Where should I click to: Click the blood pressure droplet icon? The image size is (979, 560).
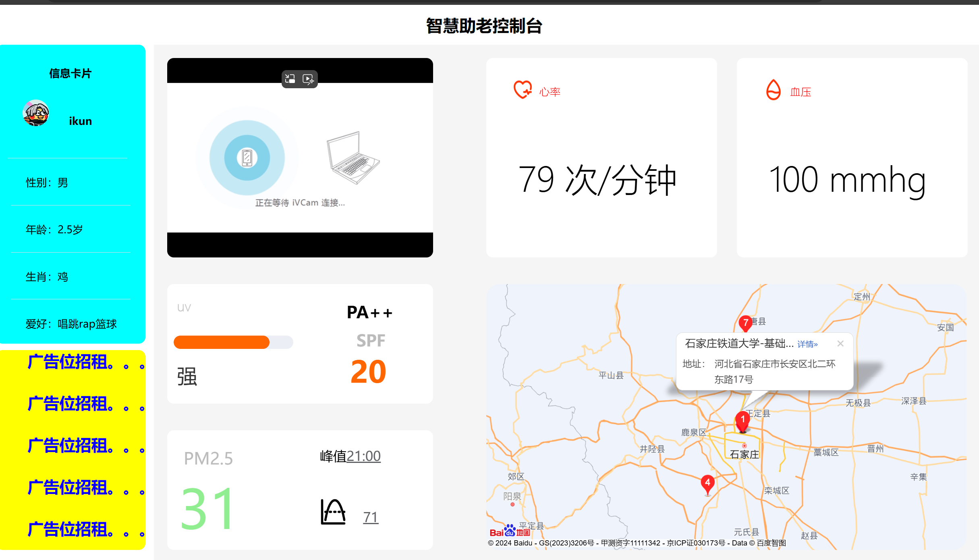[x=773, y=90]
